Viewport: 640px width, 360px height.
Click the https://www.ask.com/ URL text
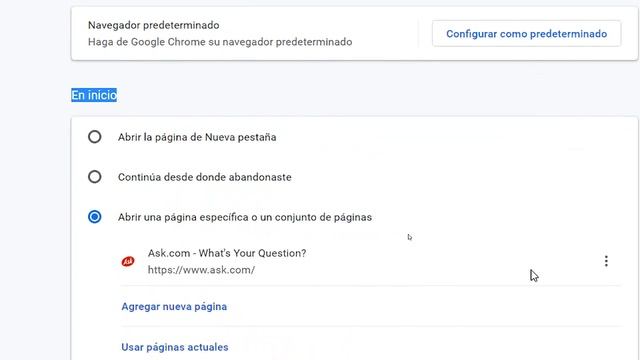coord(201,270)
